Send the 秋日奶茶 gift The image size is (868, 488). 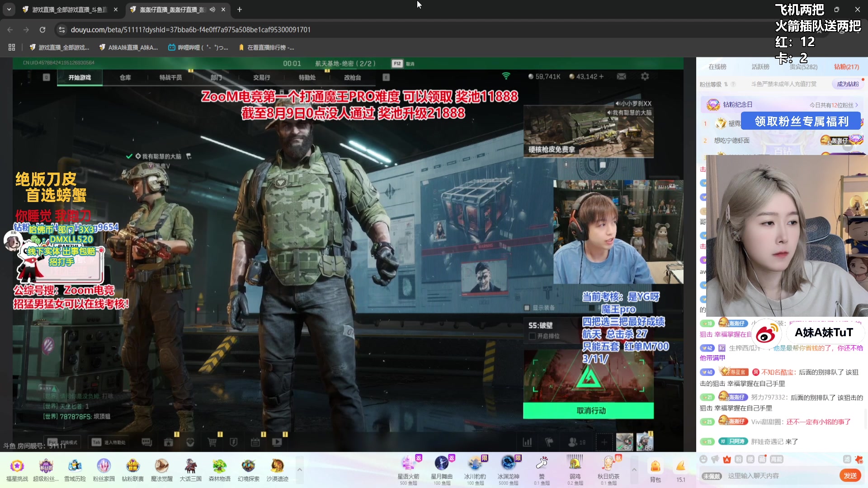[x=608, y=470]
